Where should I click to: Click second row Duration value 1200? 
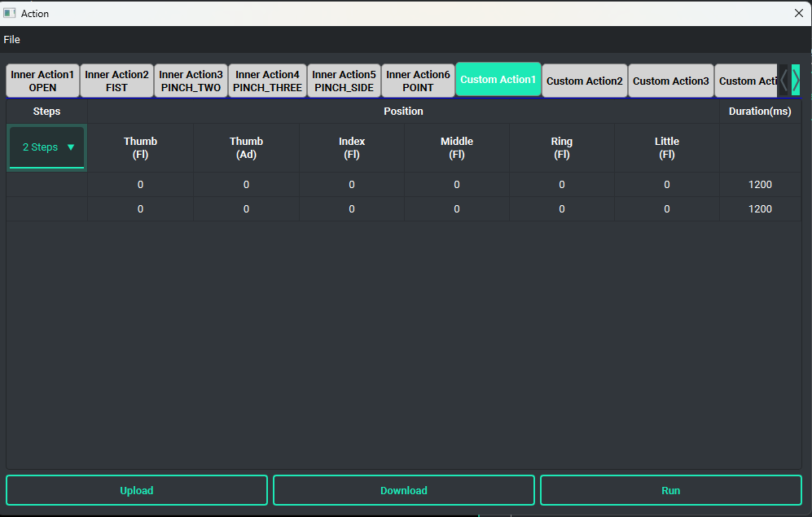[759, 209]
